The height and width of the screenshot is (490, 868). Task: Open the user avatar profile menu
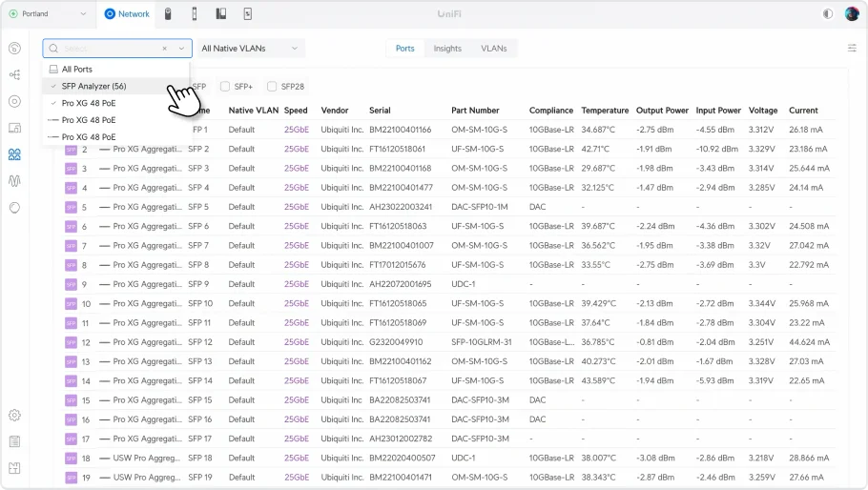click(x=852, y=14)
